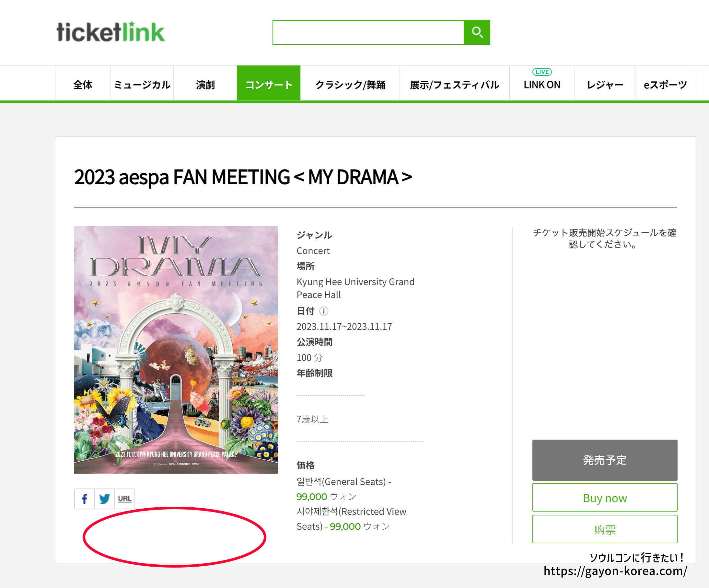Click the Buy now button

[x=605, y=497]
